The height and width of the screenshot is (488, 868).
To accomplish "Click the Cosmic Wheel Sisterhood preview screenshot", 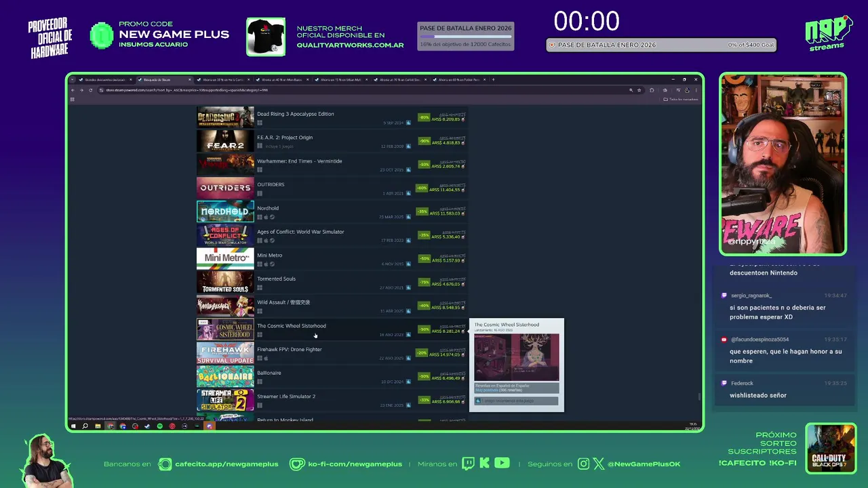I will click(x=516, y=357).
